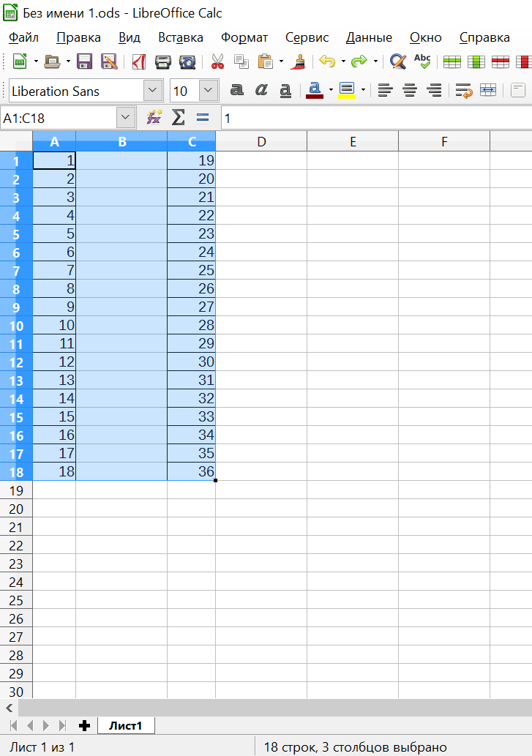Toggle Align Right
The width and height of the screenshot is (532, 756).
pos(434,90)
